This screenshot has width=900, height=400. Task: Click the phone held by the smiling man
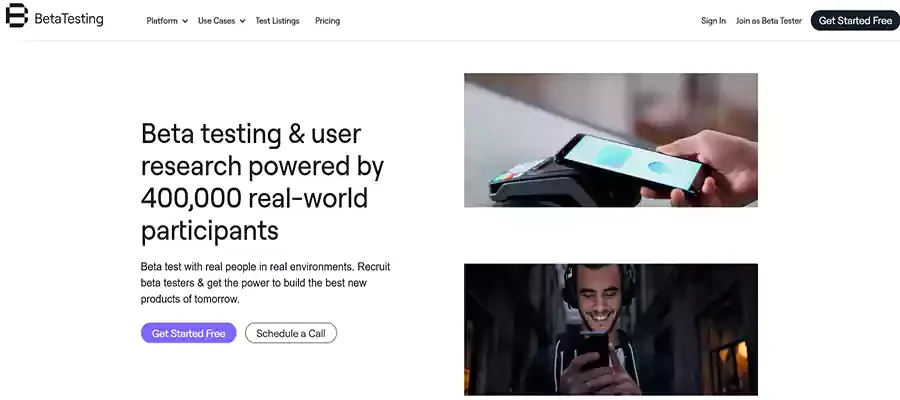[x=593, y=349]
